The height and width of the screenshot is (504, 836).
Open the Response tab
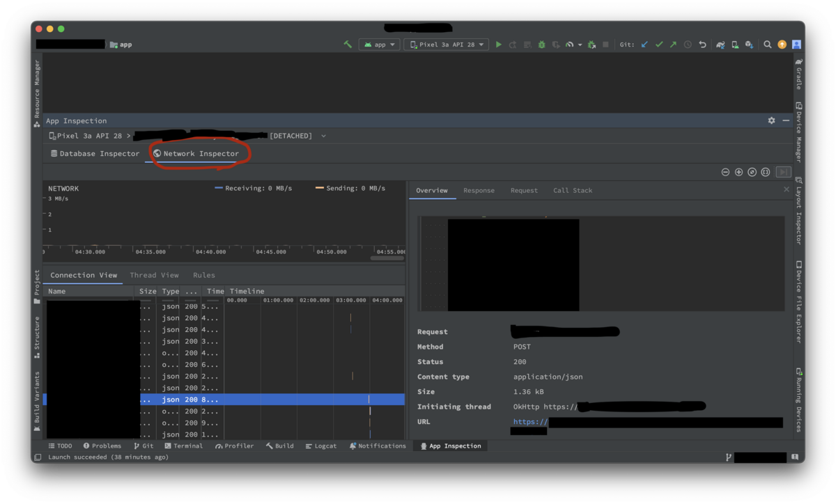pos(479,190)
